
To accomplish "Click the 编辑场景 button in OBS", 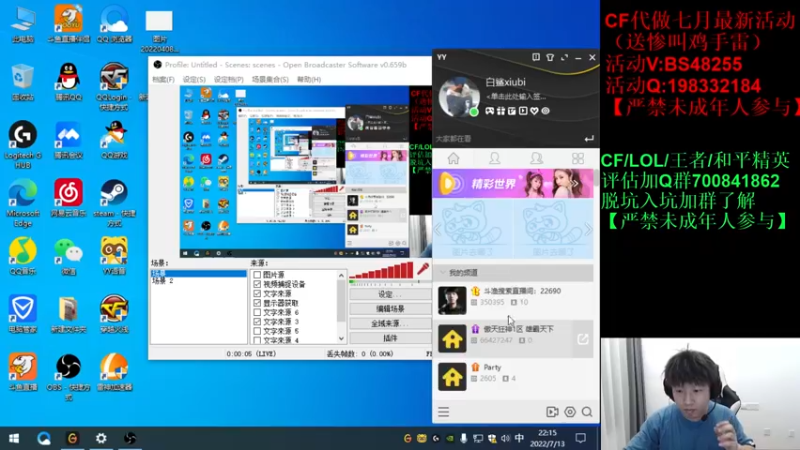I will click(x=390, y=309).
